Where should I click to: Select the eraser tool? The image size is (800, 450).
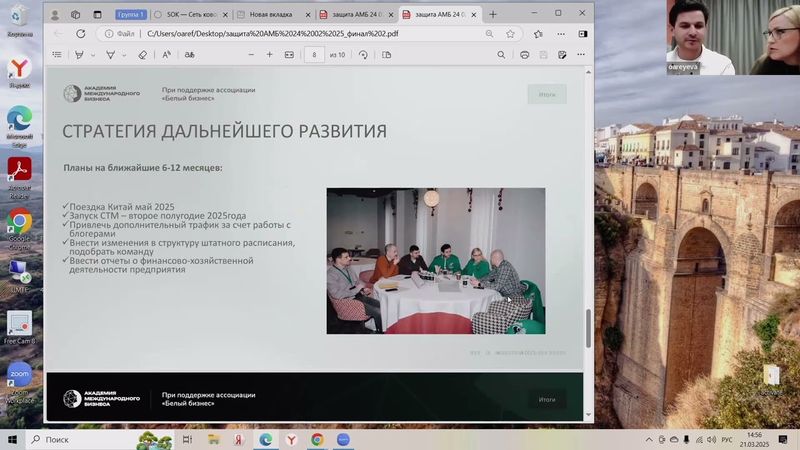(143, 55)
